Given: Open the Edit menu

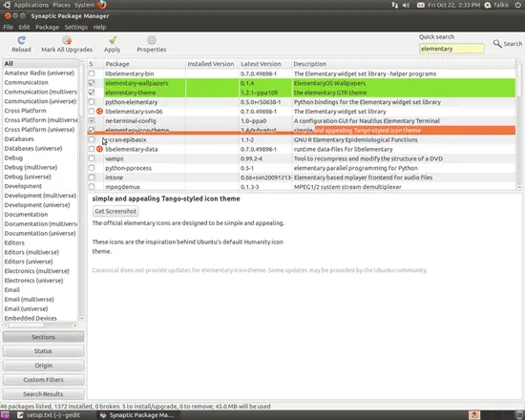Looking at the screenshot, I should click(24, 27).
